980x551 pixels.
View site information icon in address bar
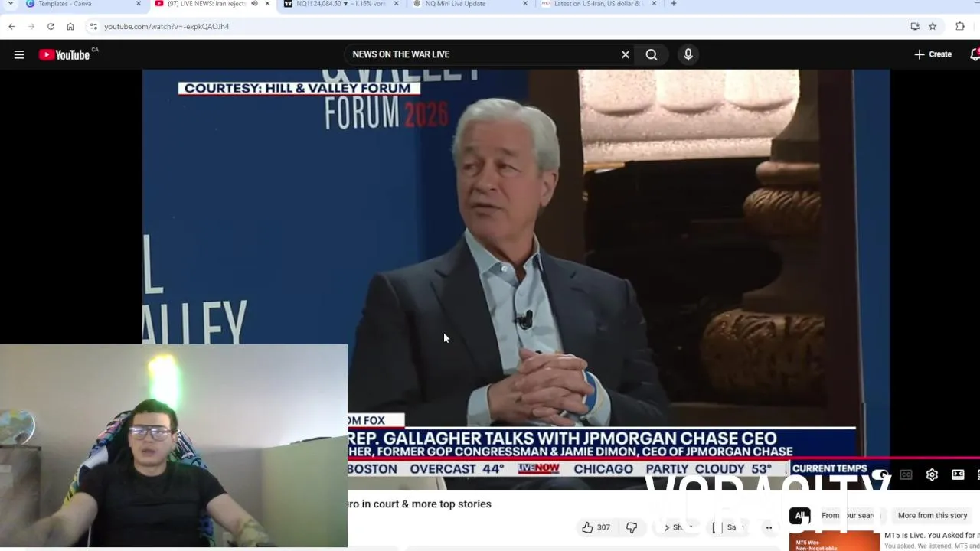pos(93,26)
